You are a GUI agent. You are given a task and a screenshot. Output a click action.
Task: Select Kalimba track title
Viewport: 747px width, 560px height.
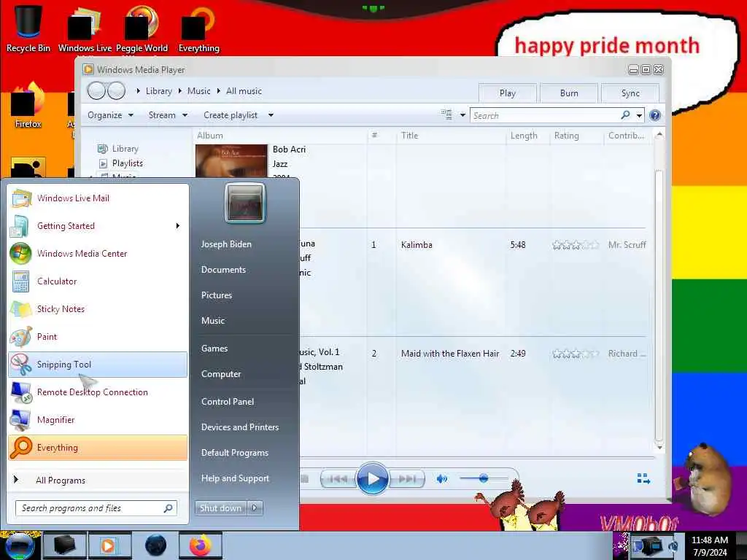click(417, 245)
